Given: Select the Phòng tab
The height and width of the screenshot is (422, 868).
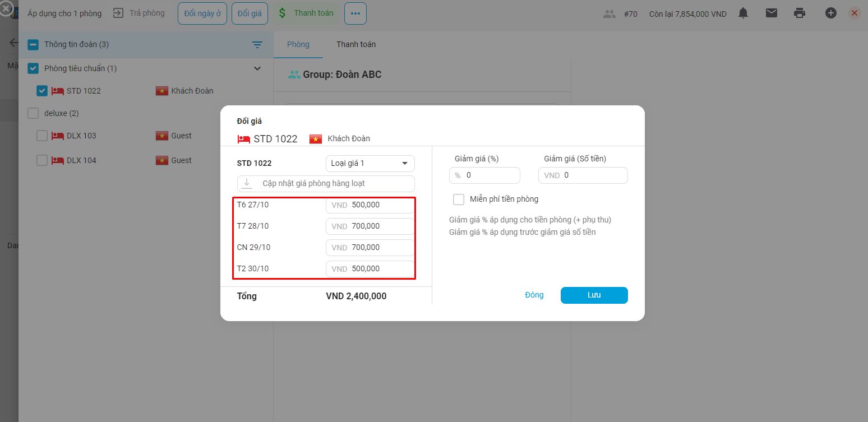Looking at the screenshot, I should coord(298,44).
